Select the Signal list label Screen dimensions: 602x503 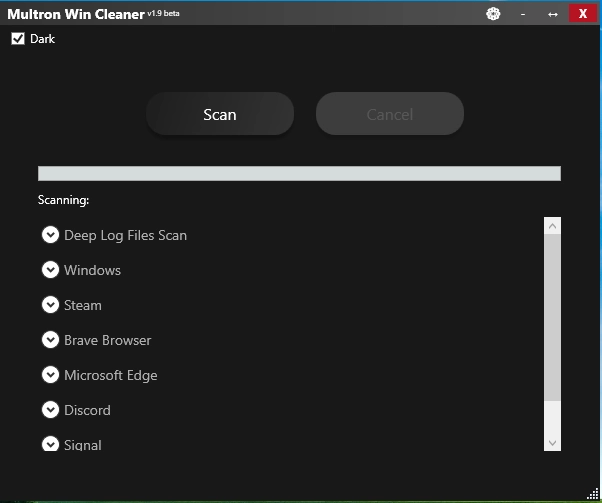[83, 445]
